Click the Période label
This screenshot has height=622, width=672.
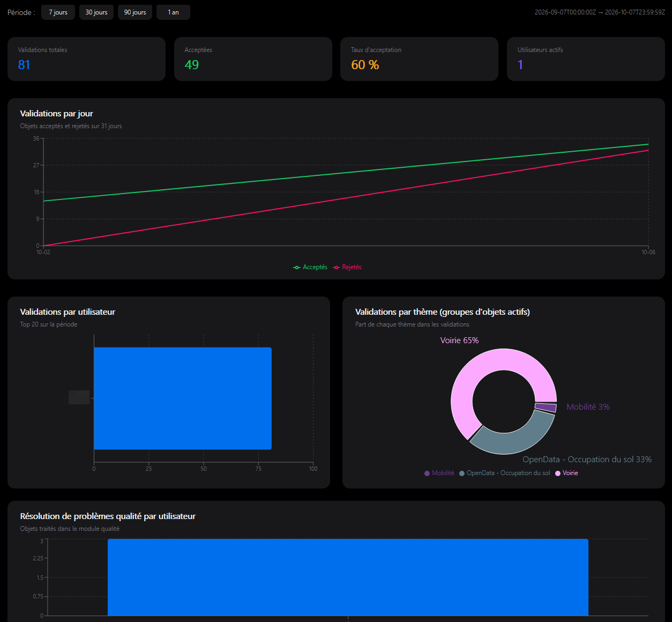coord(21,12)
